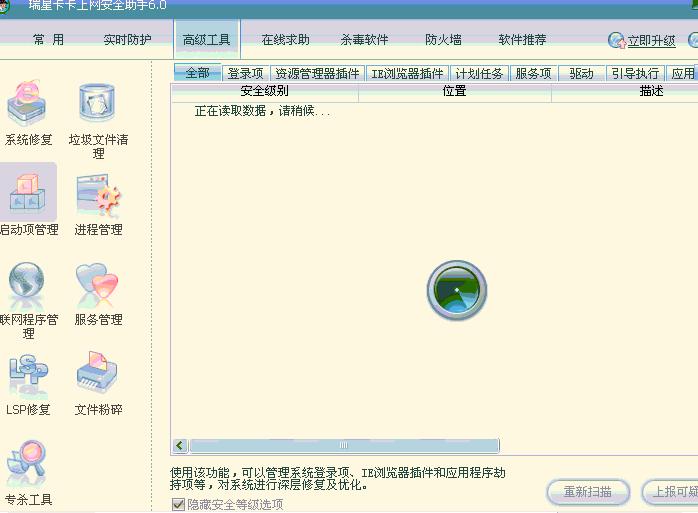The width and height of the screenshot is (698, 513).
Task: Click the 立即升级 link
Action: (x=651, y=41)
